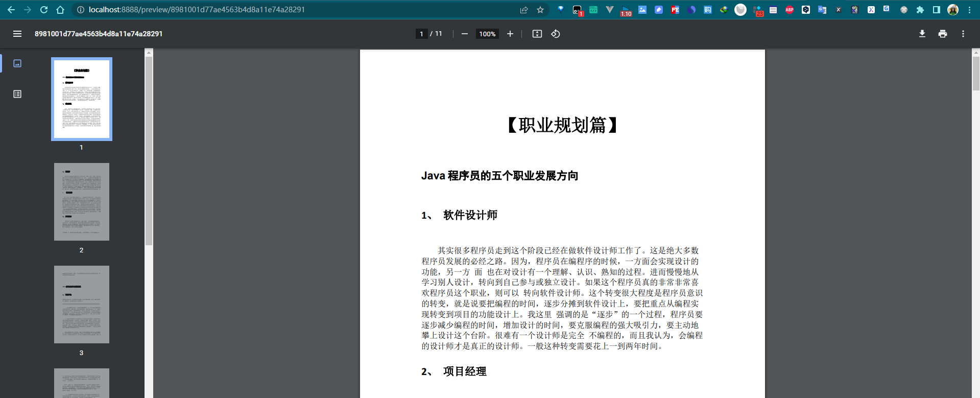Click the main document vertical scrollbar
Image resolution: width=980 pixels, height=398 pixels.
point(976,74)
